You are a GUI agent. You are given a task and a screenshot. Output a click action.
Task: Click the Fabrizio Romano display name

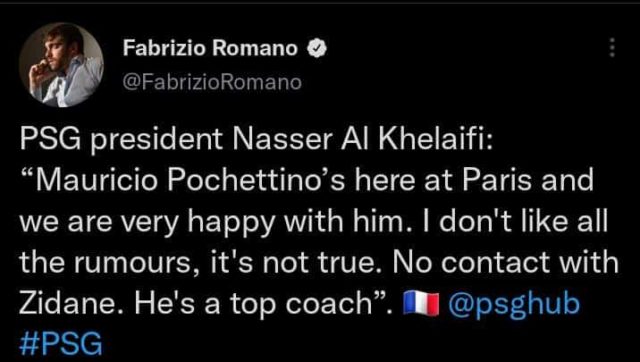pos(210,49)
